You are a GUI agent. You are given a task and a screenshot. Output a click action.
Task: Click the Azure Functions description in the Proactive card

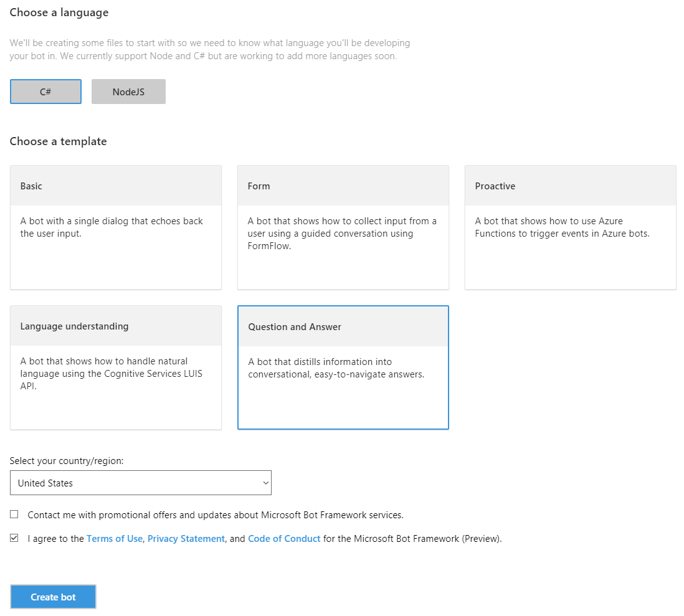(562, 227)
